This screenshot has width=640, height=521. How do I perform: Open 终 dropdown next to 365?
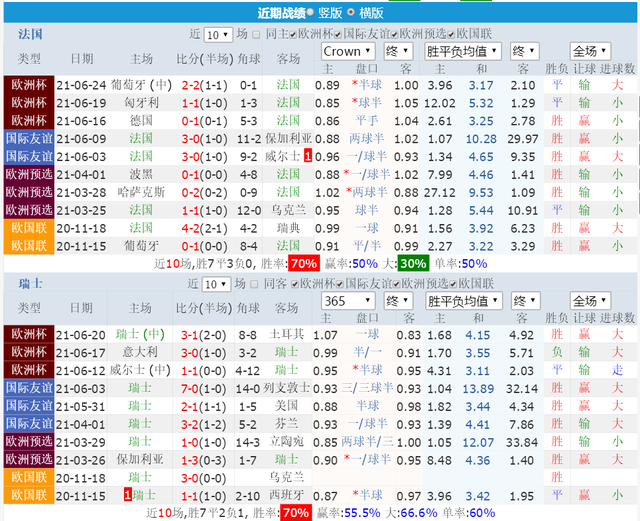(x=398, y=301)
